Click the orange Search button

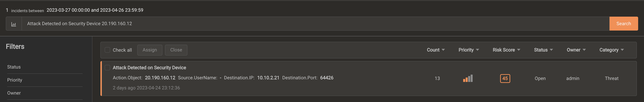pos(624,24)
